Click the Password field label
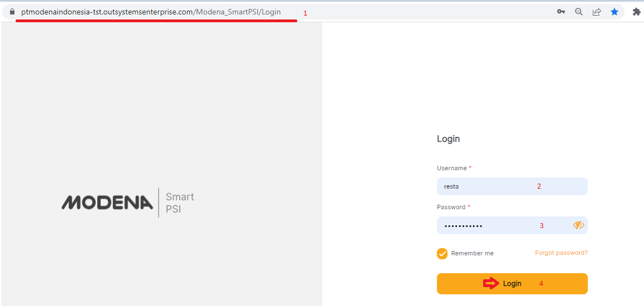The height and width of the screenshot is (306, 644). coord(451,207)
